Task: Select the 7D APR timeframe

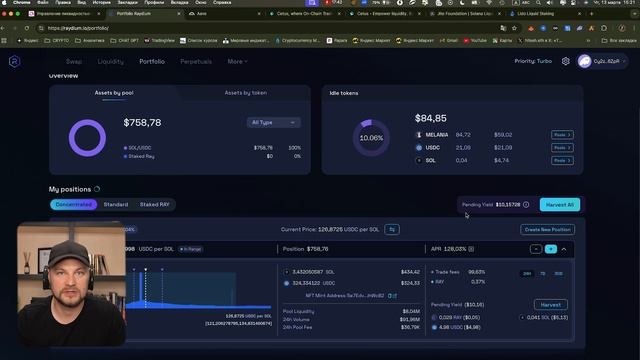Action: 542,273
